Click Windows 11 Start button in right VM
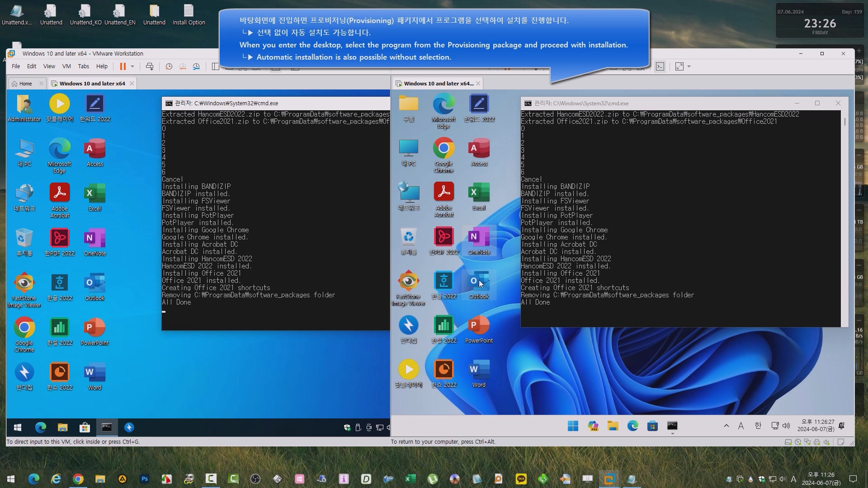 click(573, 426)
